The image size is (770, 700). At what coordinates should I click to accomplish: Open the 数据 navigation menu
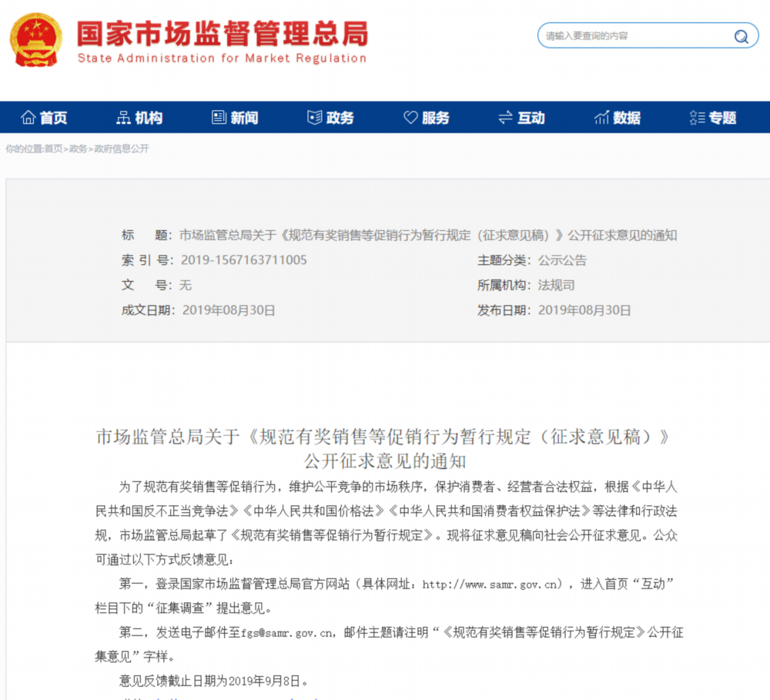[618, 117]
